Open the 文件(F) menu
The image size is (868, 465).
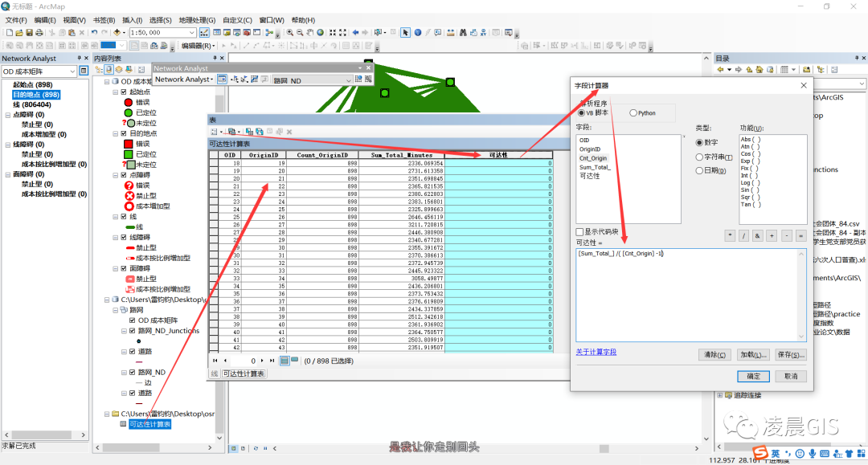16,20
